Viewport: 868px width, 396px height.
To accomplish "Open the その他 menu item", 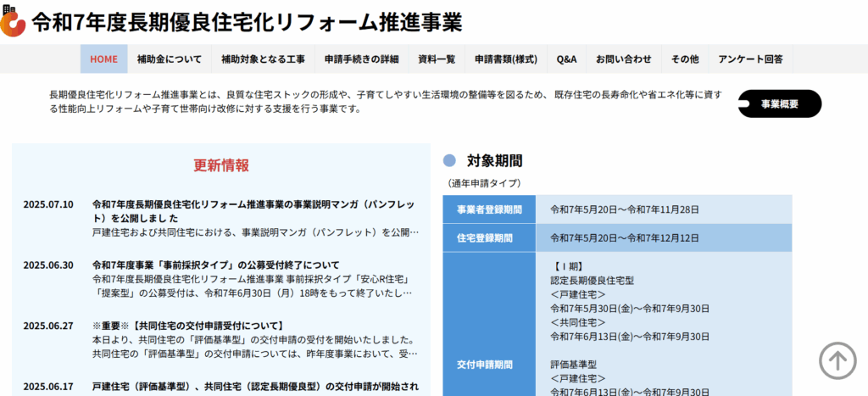I will click(685, 59).
